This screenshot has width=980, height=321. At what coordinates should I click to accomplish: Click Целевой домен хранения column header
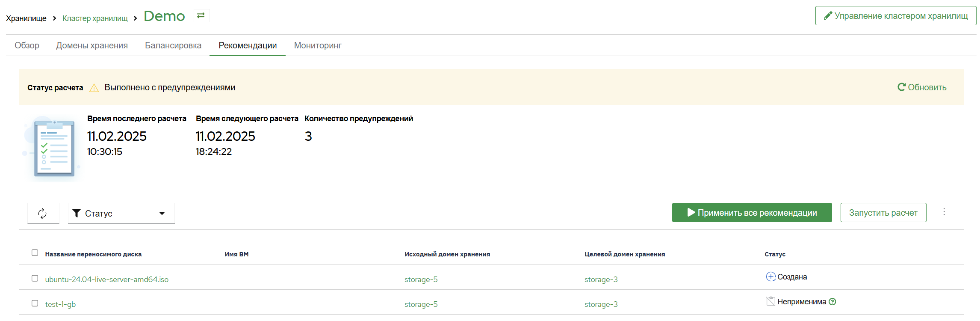[625, 254]
